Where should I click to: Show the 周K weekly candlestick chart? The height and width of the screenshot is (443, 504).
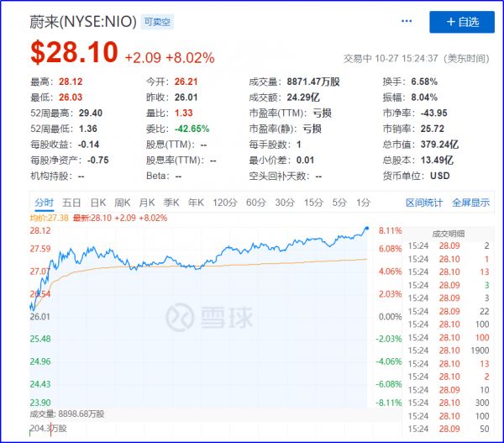point(123,203)
